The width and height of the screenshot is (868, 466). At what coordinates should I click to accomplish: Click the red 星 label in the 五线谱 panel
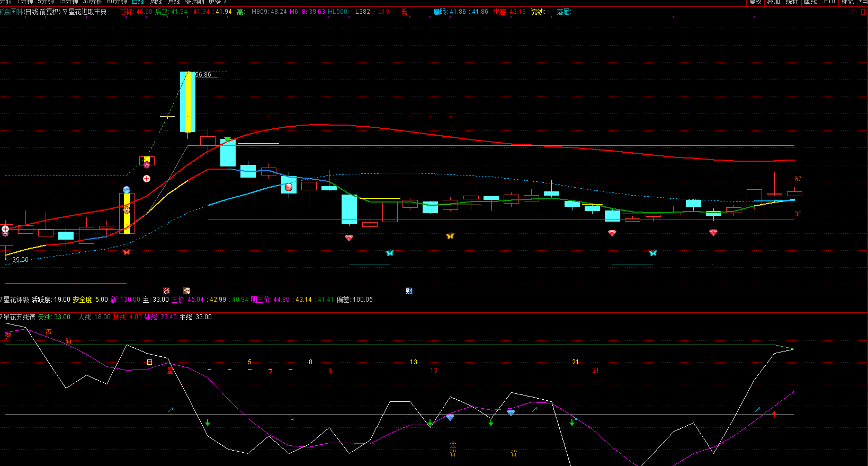[x=170, y=371]
